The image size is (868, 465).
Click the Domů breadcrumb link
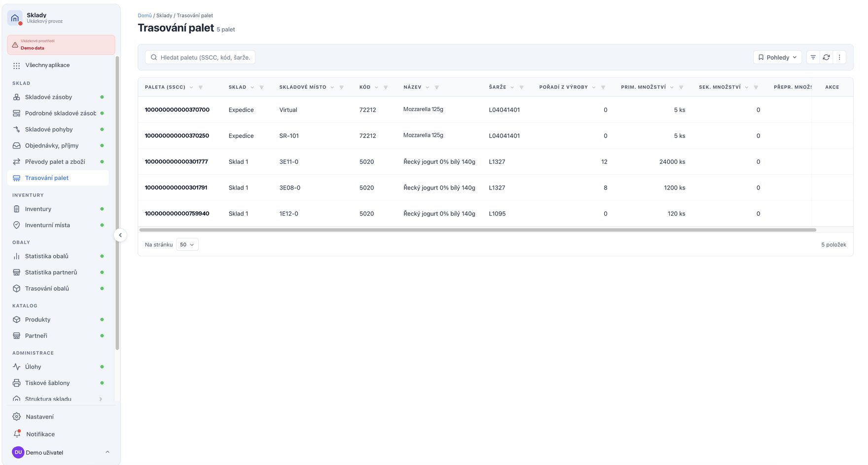[145, 15]
